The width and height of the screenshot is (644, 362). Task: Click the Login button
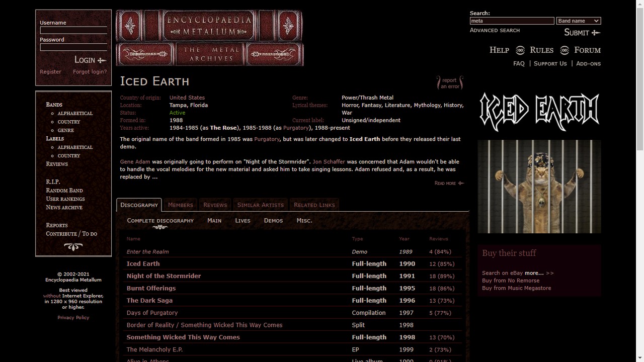[x=90, y=60]
